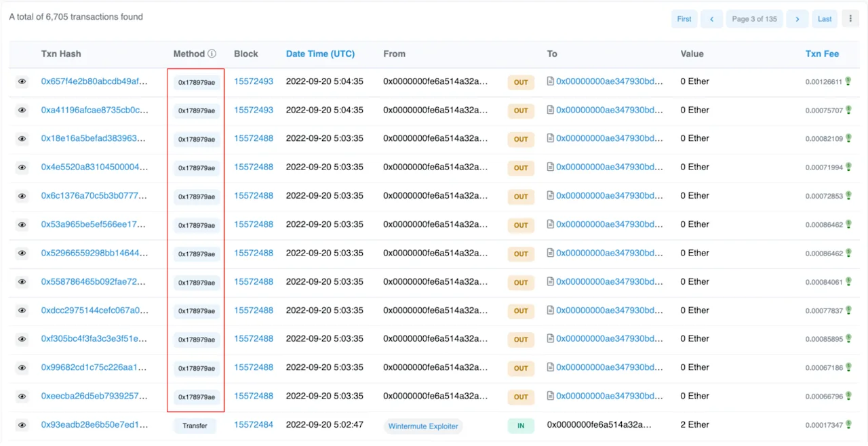This screenshot has height=446, width=868.
Task: Go to next page with right chevron
Action: 798,19
